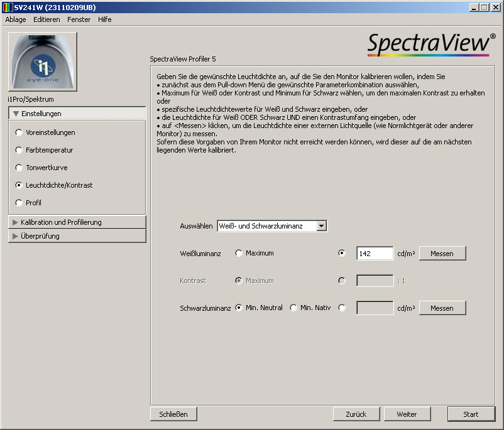
Task: Click the SpectraView Profiler 5 heading
Action: click(183, 59)
